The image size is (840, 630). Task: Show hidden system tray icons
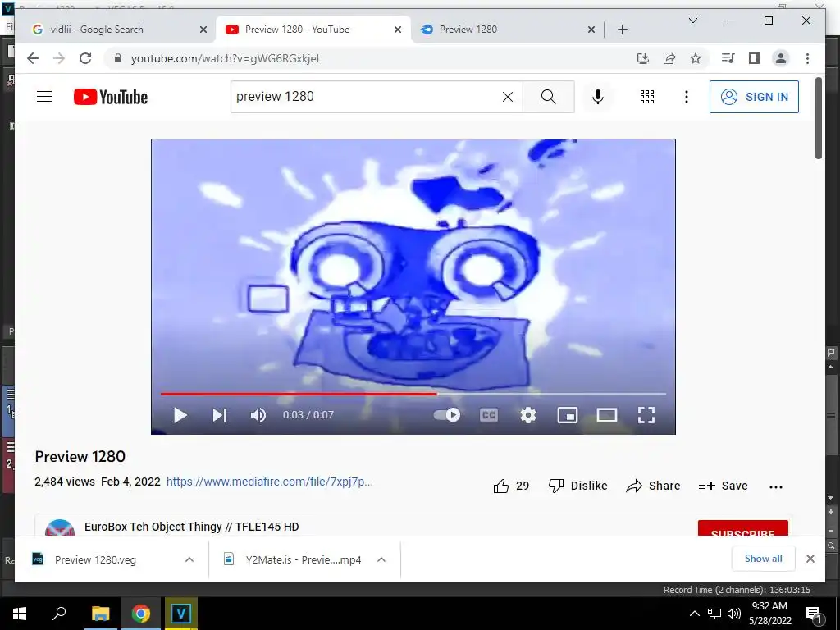point(694,614)
